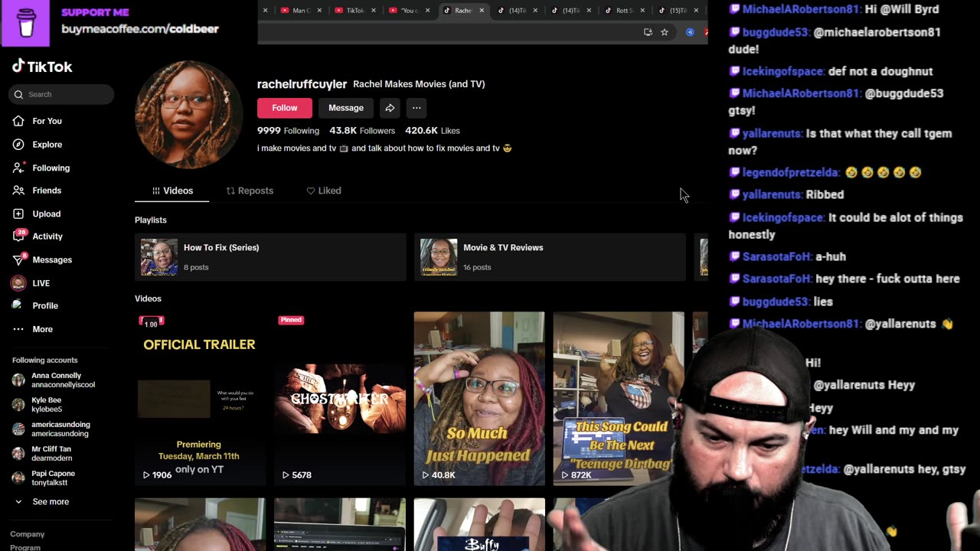Switch to the '"You c' YouTube browser tab

(x=407, y=11)
